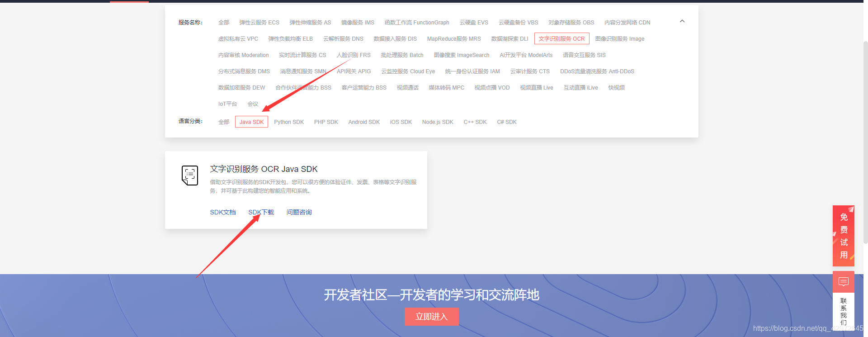This screenshot has height=337, width=868.
Task: Filter by 统一身份认证服务 IAM
Action: [x=472, y=71]
